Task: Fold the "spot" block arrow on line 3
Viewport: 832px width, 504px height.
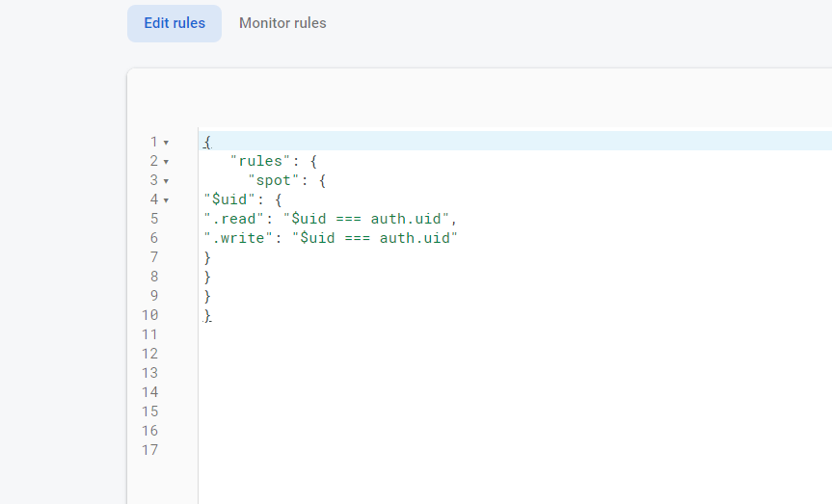Action: 166,181
